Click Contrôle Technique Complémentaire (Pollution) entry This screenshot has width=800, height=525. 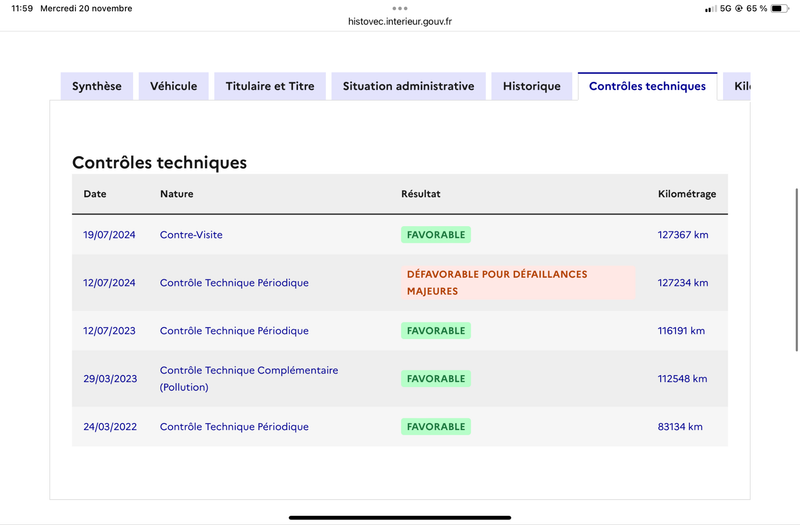249,379
